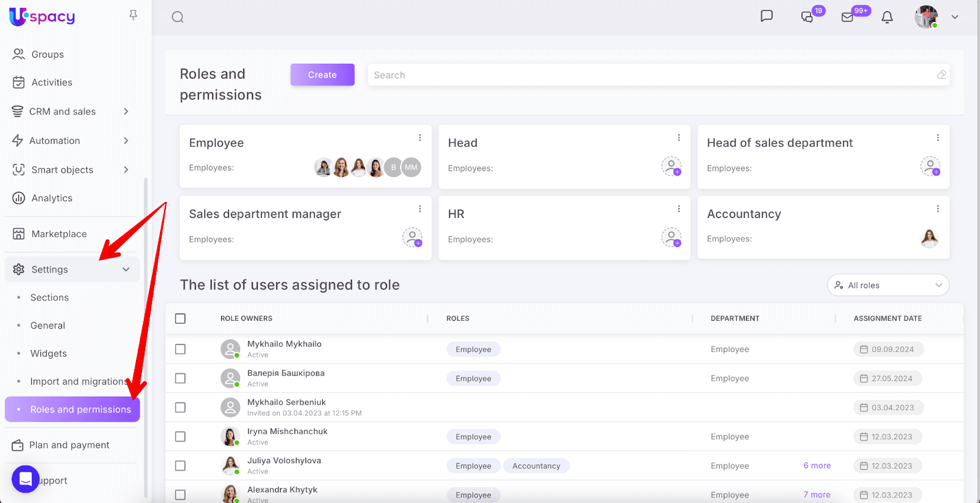
Task: Add employee to the HR role card
Action: tap(671, 237)
